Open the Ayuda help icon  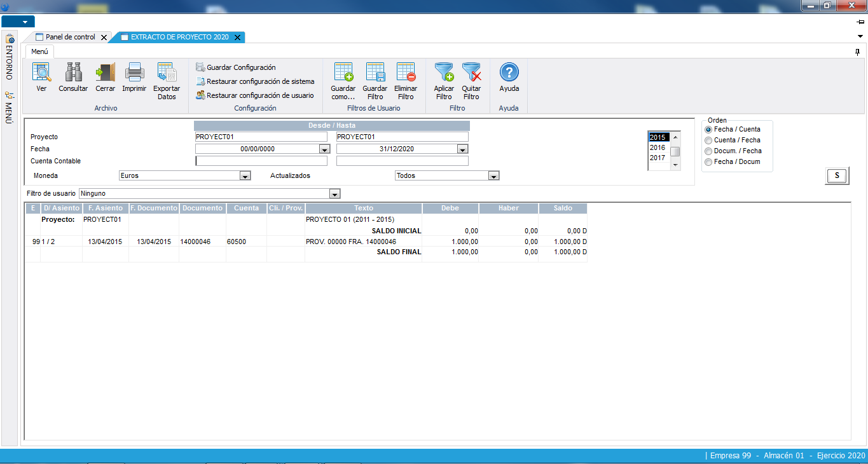coord(509,72)
